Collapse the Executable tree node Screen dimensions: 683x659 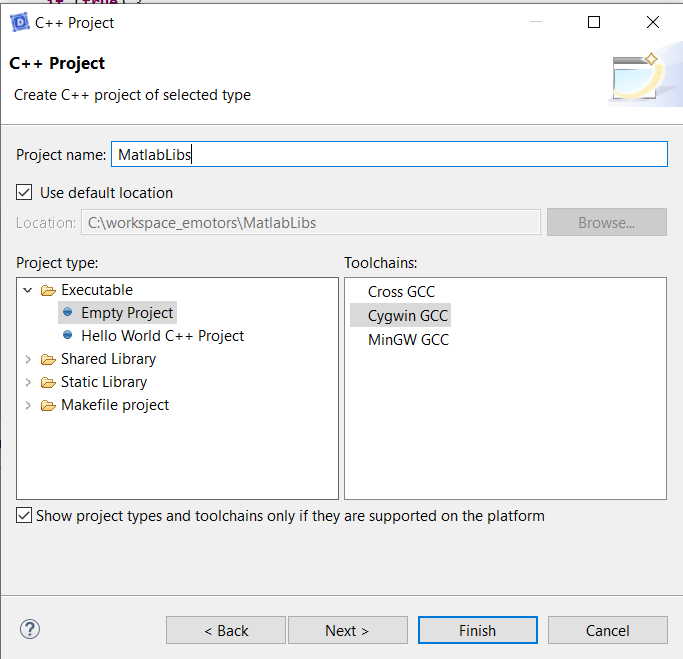click(x=28, y=290)
